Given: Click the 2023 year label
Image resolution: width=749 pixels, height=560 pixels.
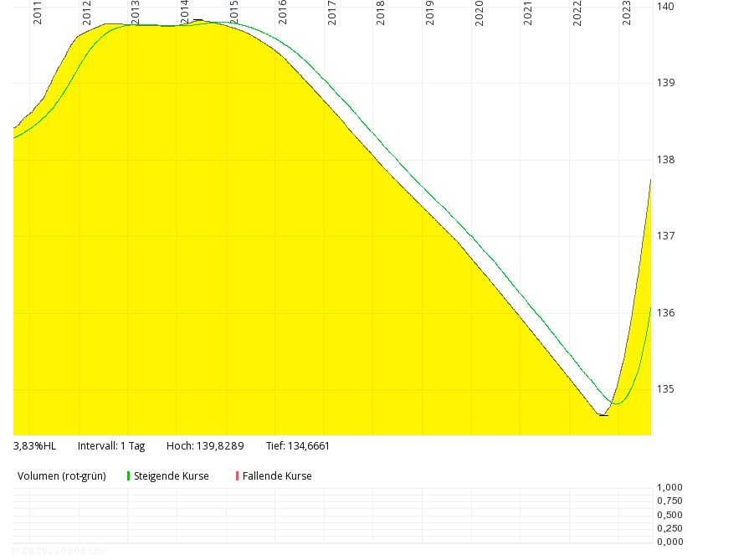Looking at the screenshot, I should pos(626,13).
